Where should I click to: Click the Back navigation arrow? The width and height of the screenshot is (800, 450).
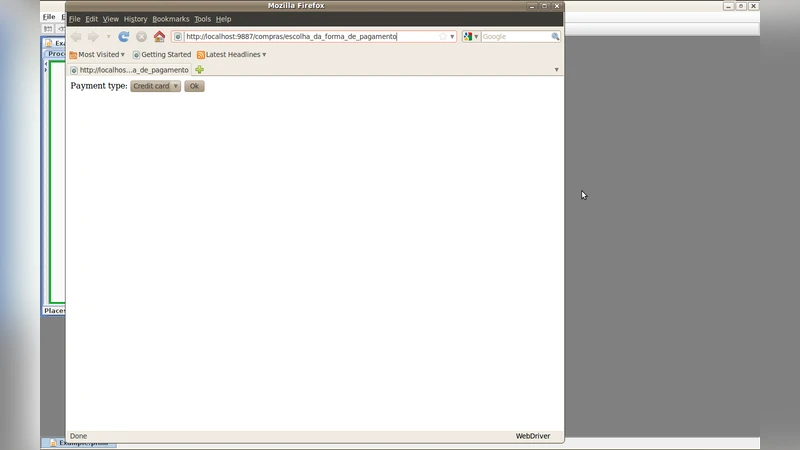pos(76,37)
